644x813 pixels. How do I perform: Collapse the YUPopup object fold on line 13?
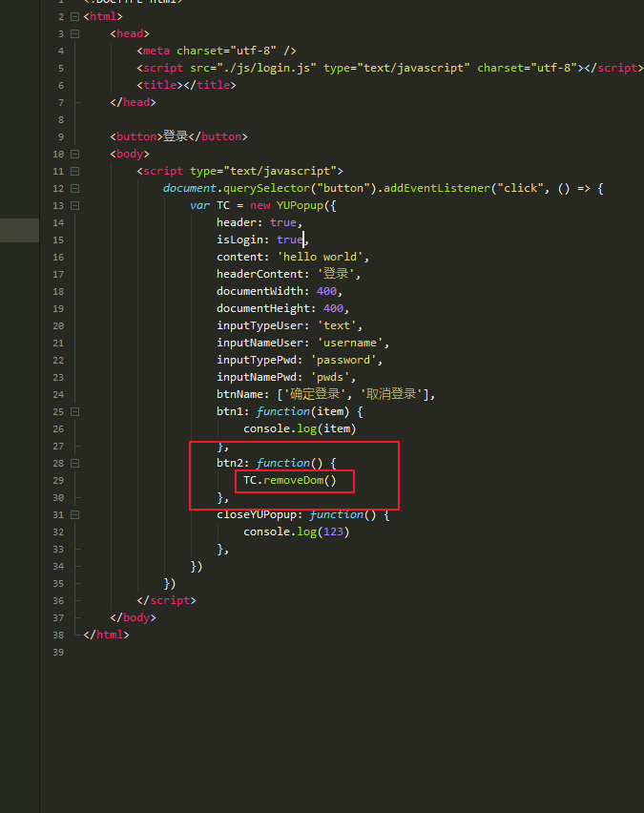click(x=74, y=205)
